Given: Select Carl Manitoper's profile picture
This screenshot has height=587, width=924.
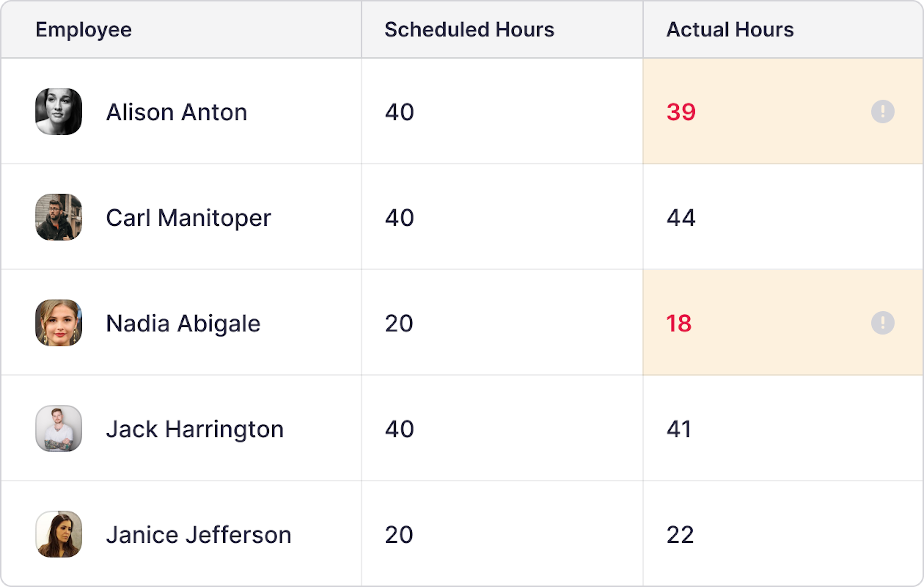Looking at the screenshot, I should click(x=58, y=217).
